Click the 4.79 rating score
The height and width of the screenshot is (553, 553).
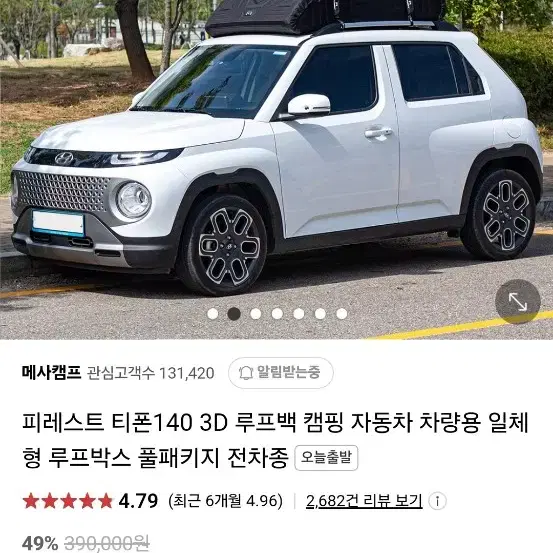click(138, 501)
